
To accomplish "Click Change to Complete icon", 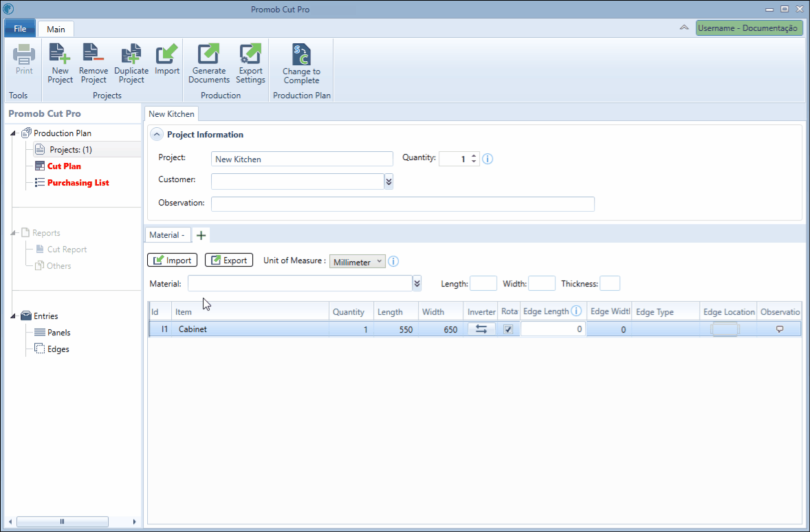I will [x=301, y=54].
